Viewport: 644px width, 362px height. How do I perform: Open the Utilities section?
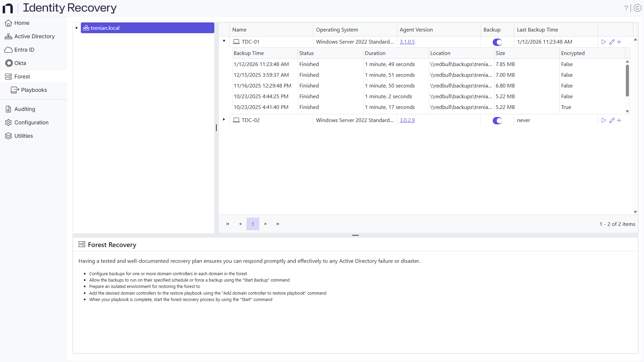23,136
